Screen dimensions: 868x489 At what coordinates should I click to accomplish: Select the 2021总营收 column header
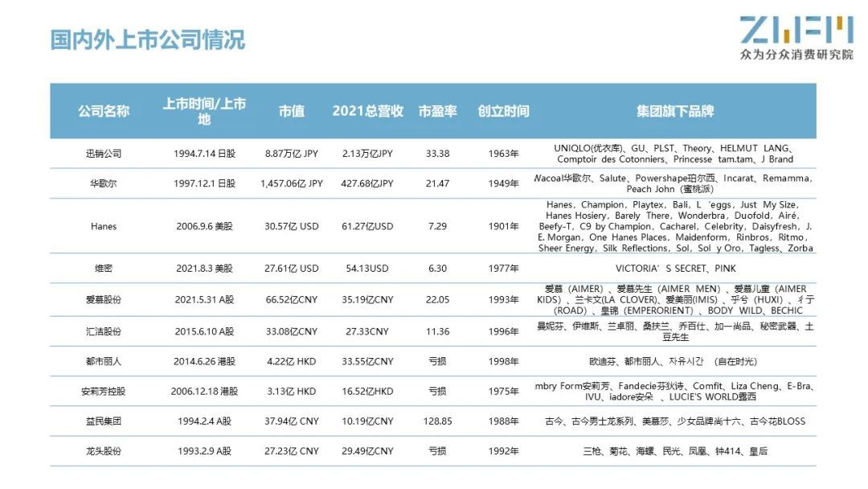tap(367, 111)
